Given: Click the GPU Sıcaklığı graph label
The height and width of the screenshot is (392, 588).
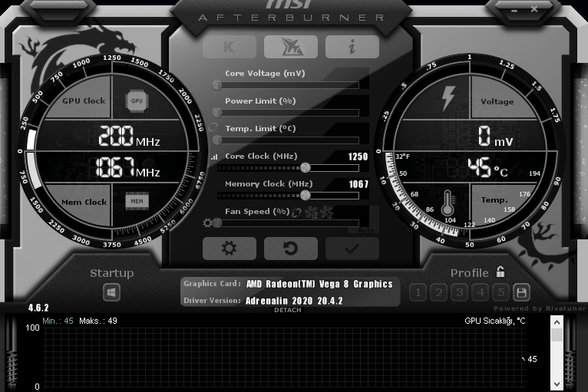Looking at the screenshot, I should coord(495,321).
